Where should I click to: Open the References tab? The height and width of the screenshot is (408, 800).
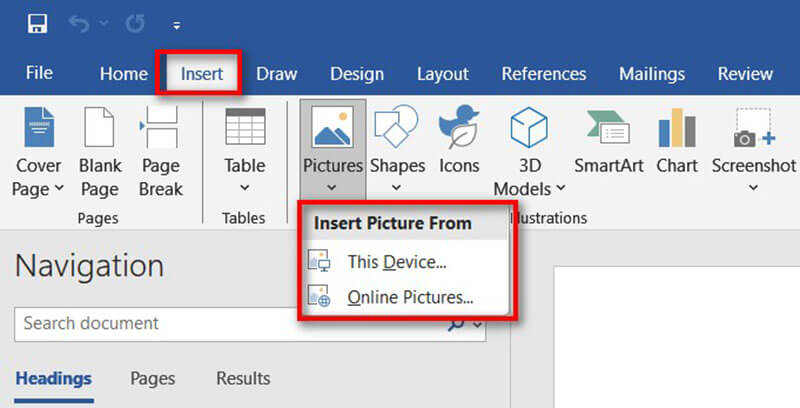(544, 74)
